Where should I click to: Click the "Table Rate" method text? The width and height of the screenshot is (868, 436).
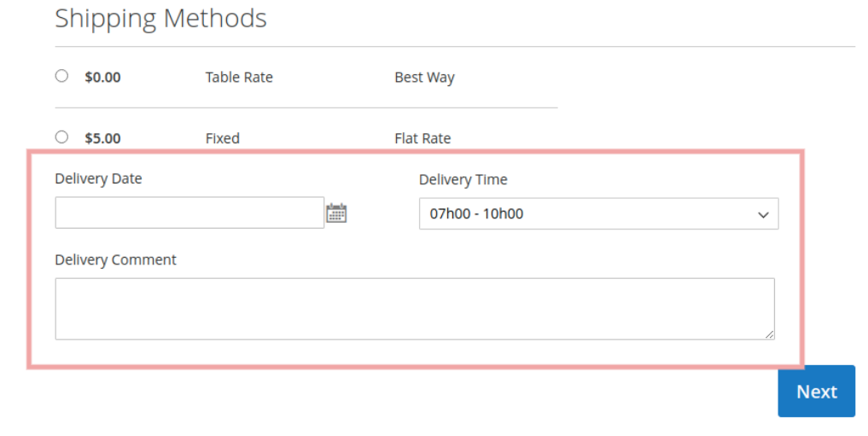coord(239,78)
